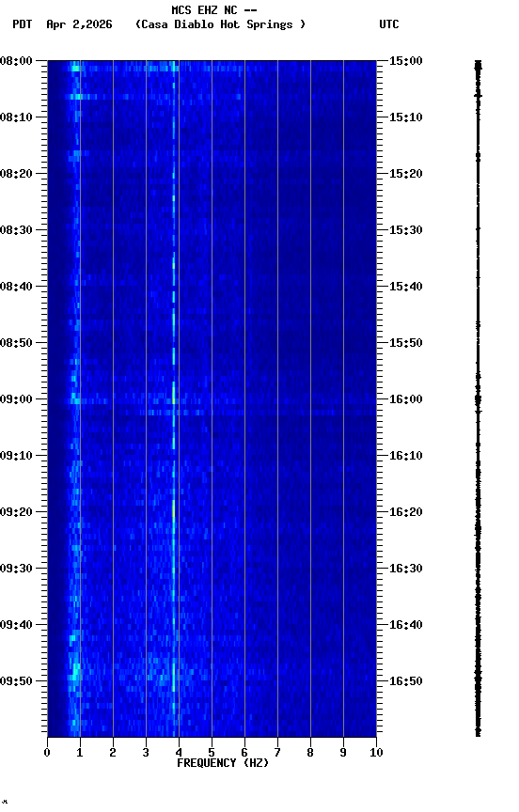Click the bright 3.85 Hz line at 16:20 UTC

[x=174, y=512]
